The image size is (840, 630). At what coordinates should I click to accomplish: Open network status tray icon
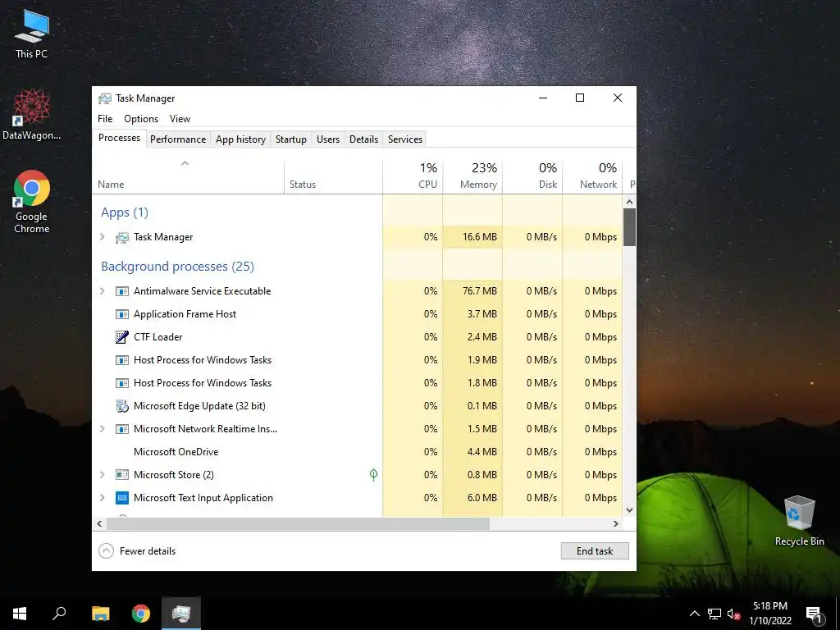click(714, 614)
